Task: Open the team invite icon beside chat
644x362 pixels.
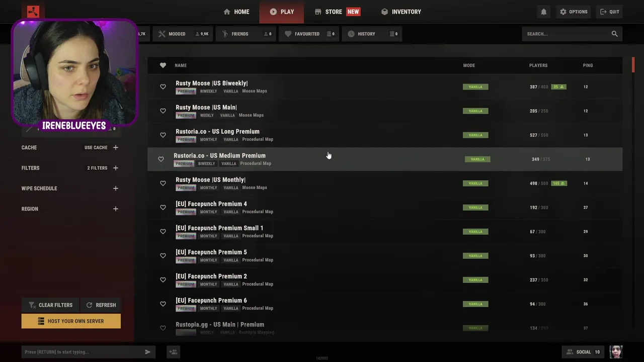Action: coord(173,352)
